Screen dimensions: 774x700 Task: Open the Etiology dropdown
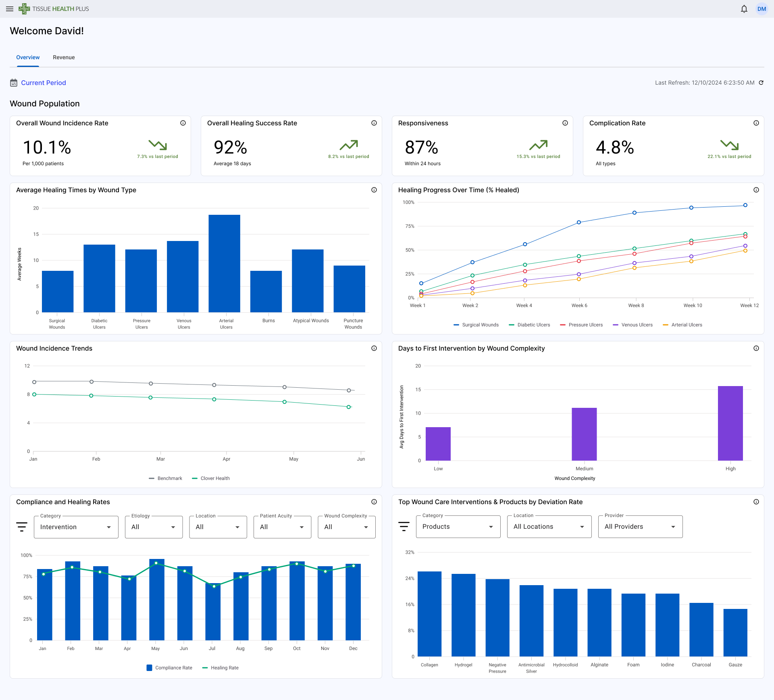pos(154,527)
